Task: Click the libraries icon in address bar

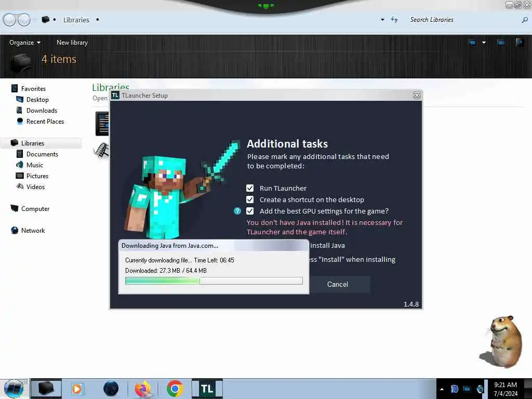Action: click(46, 20)
